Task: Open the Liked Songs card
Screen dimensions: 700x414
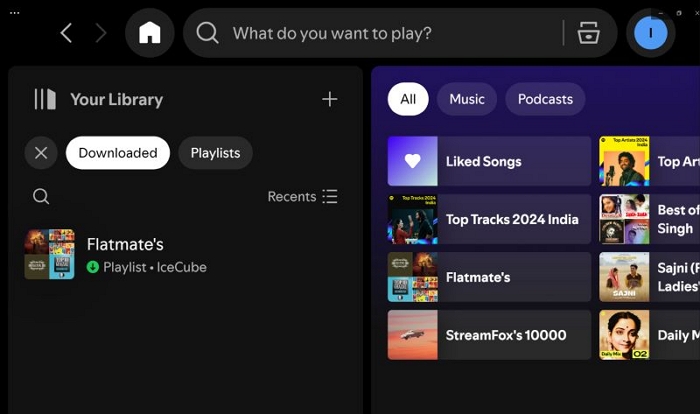Action: pyautogui.click(x=489, y=161)
